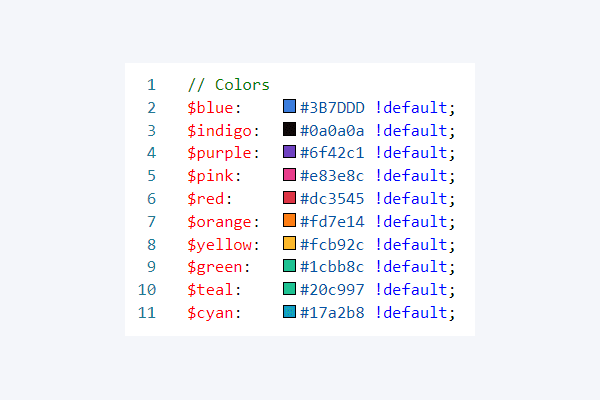
Task: Click the blue #3B7DDD color swatch
Action: [289, 106]
